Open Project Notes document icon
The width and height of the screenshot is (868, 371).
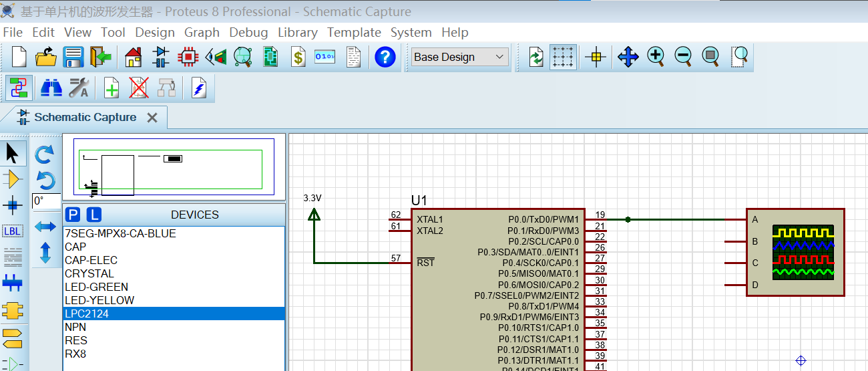click(353, 57)
